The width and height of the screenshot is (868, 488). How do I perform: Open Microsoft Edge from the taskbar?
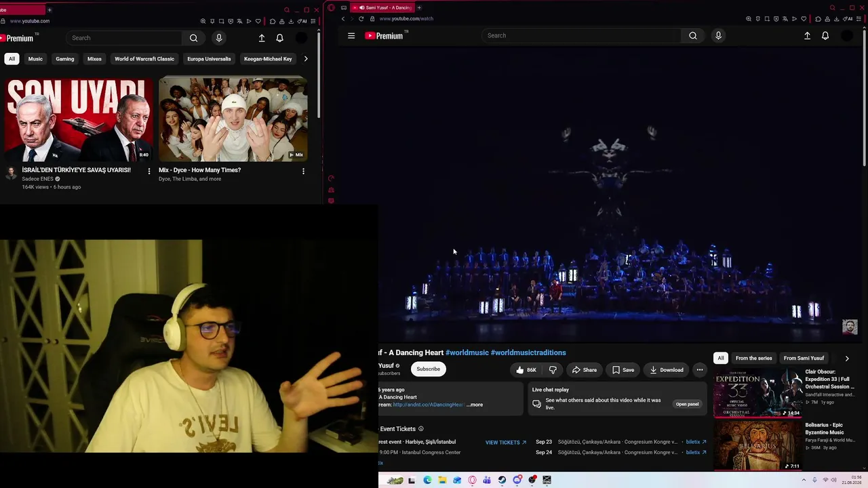point(427,480)
